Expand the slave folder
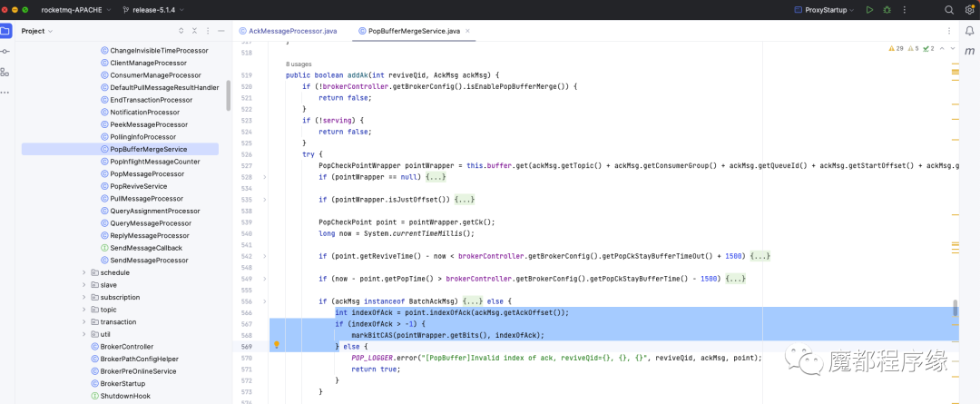The height and width of the screenshot is (404, 980). [x=84, y=284]
